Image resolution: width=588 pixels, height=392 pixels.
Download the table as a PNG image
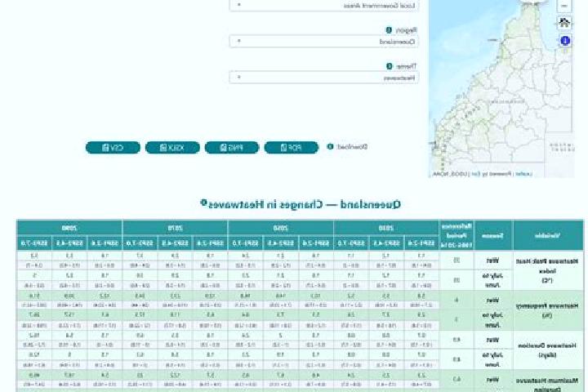click(x=232, y=148)
